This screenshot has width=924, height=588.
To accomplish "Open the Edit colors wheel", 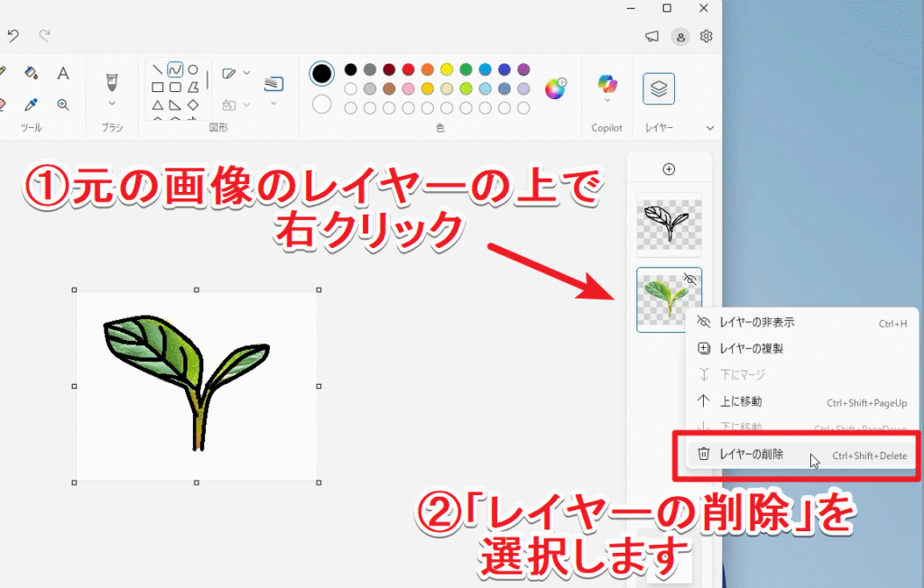I will tap(555, 88).
